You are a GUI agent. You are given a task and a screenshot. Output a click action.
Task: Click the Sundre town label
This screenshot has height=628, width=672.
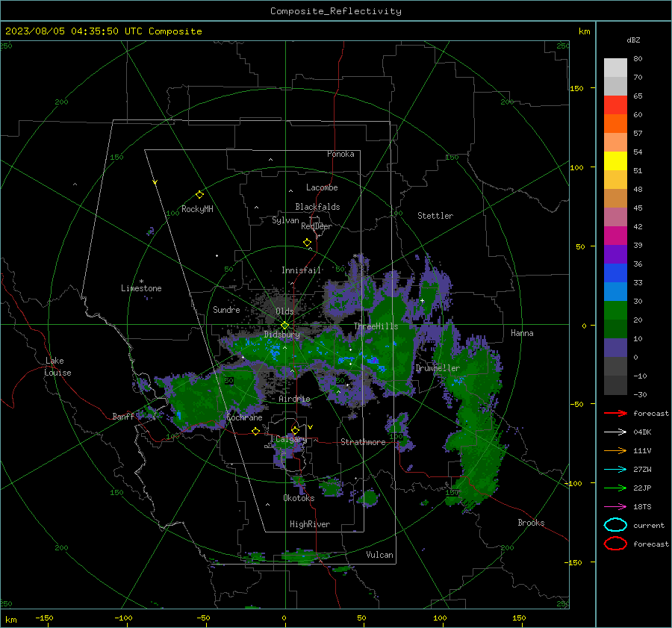pos(226,309)
